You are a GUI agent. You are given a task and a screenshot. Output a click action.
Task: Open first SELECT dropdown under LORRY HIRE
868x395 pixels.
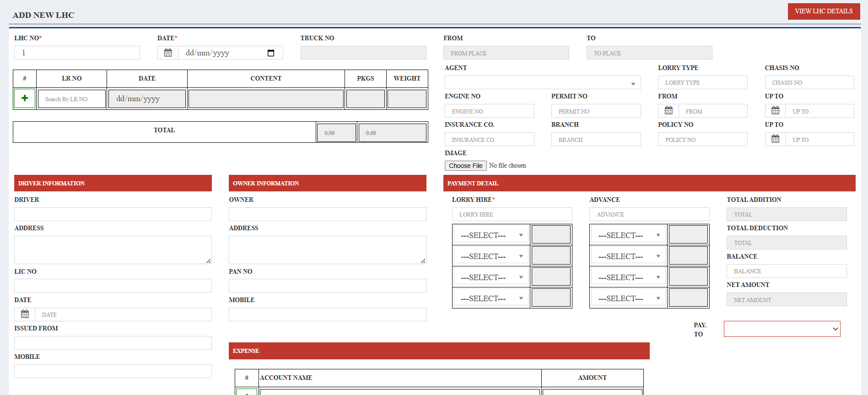[x=491, y=235]
